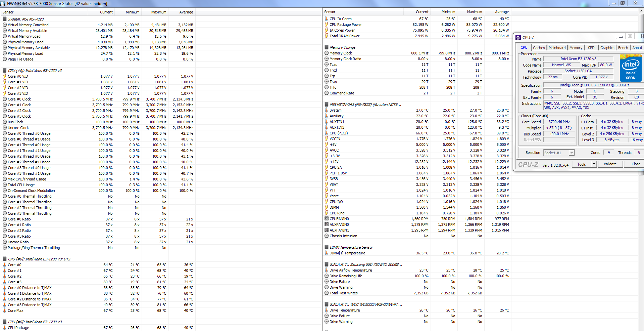Click the thermometer icon beside Core Max

point(5,311)
